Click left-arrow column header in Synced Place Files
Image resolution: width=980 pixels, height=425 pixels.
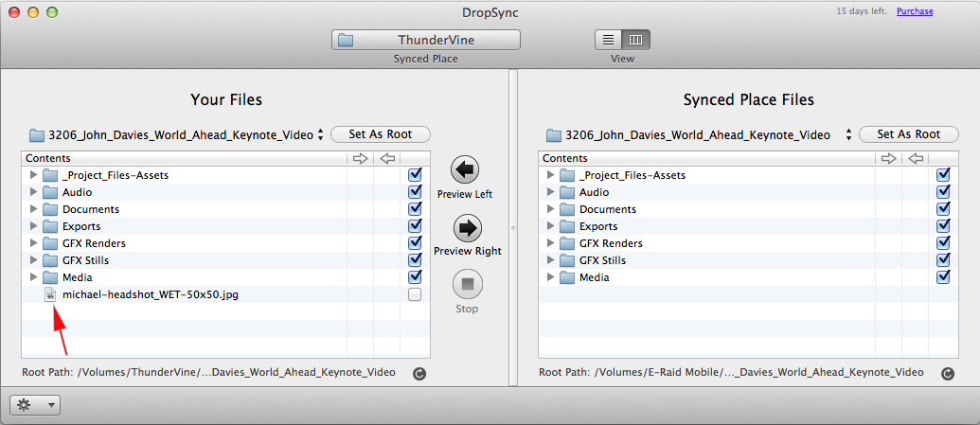click(915, 159)
